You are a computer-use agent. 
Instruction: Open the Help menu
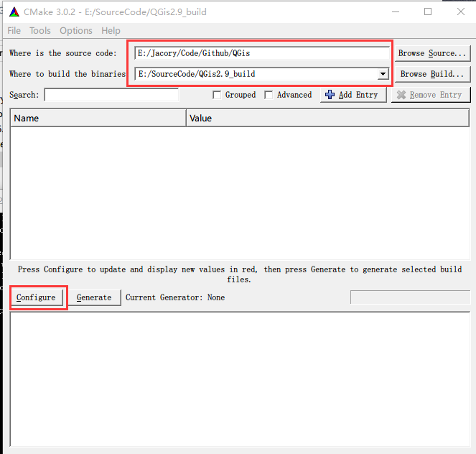pyautogui.click(x=111, y=31)
